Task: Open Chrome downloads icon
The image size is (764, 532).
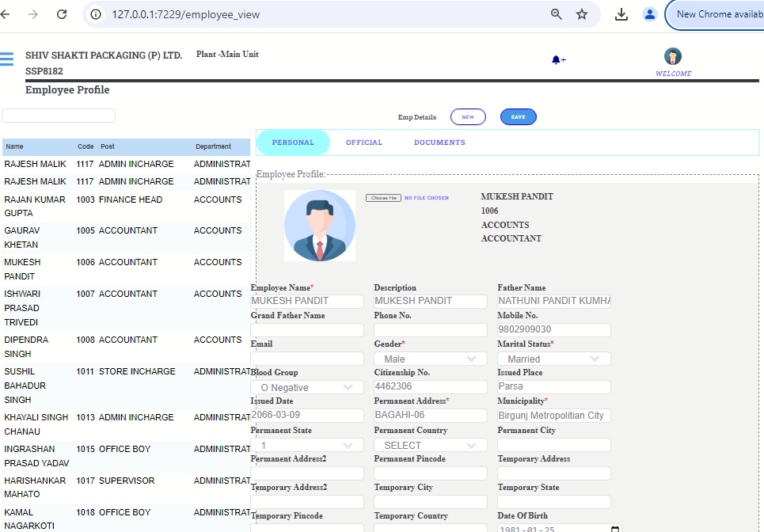Action: click(x=621, y=14)
